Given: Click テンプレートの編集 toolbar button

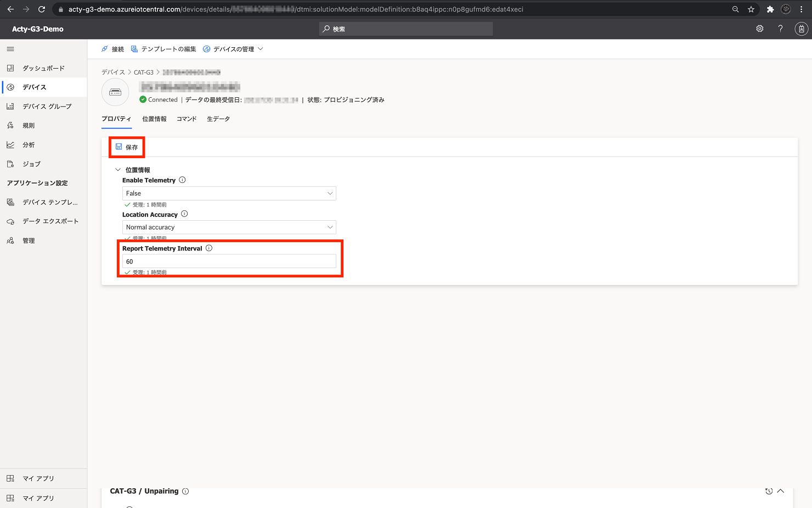Looking at the screenshot, I should click(x=163, y=49).
